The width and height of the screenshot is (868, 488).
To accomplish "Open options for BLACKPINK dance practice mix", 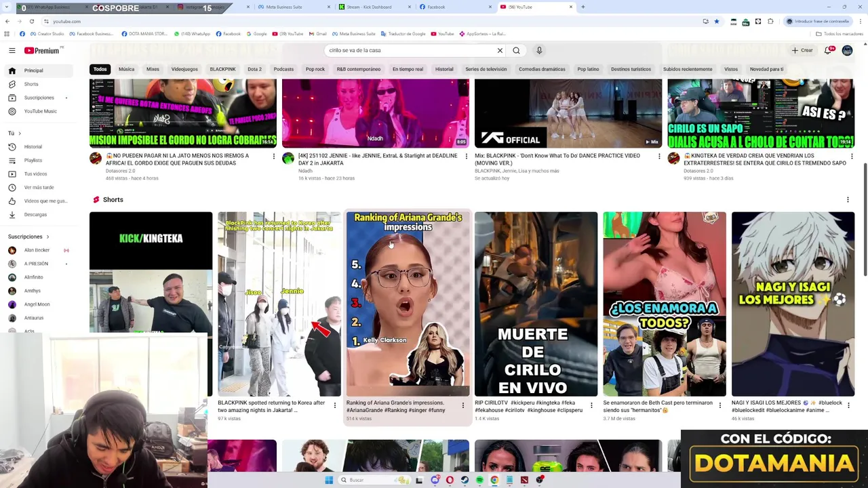I will pyautogui.click(x=659, y=157).
